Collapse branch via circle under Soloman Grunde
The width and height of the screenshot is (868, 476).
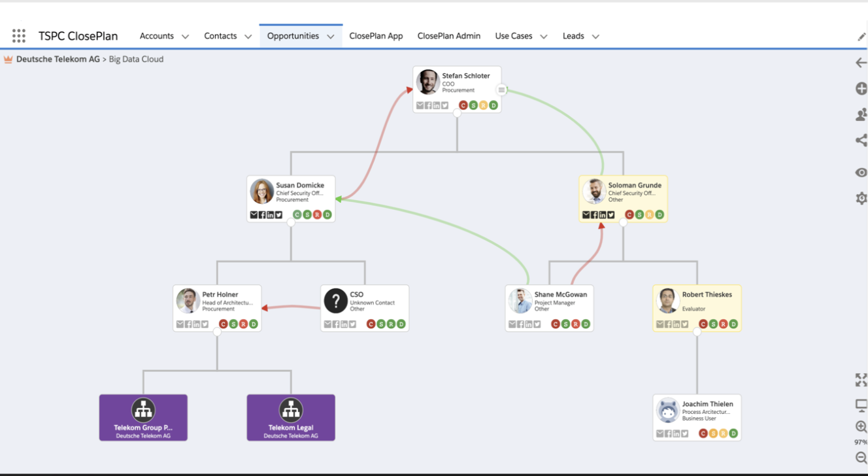(x=623, y=222)
